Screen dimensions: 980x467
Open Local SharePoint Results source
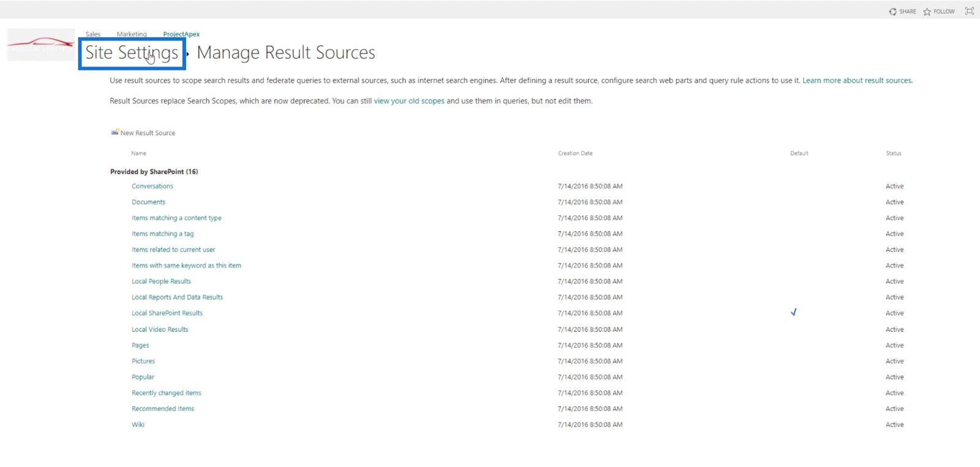pos(167,313)
